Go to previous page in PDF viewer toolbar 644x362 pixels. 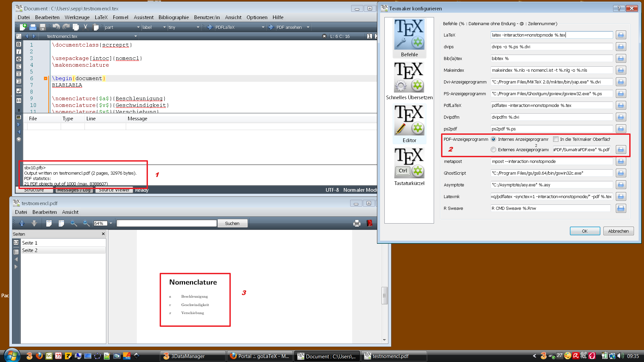pos(22,223)
